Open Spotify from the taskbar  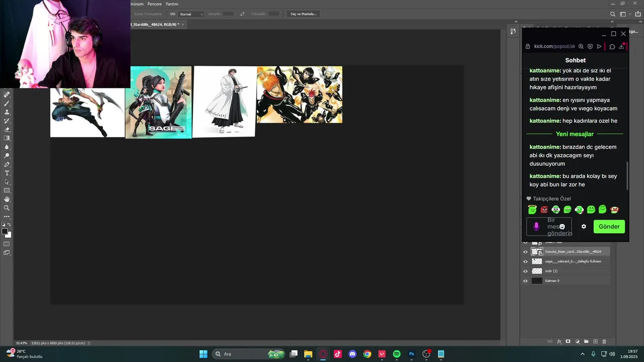396,354
